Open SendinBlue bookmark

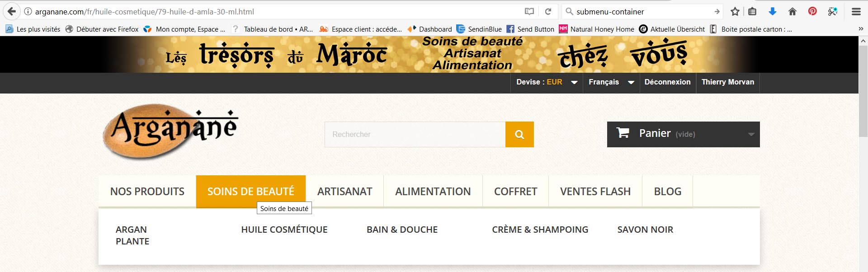pyautogui.click(x=479, y=29)
